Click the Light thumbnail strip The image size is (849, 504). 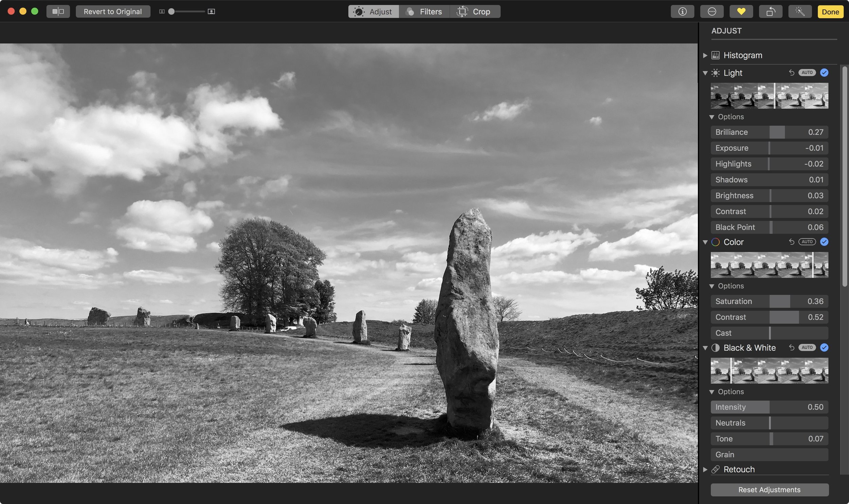coord(769,96)
